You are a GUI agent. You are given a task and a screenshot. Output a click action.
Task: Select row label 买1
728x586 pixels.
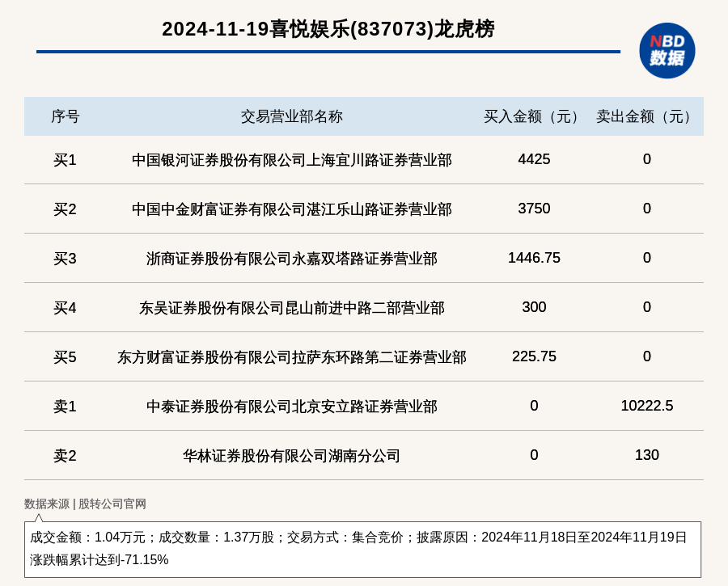tap(65, 160)
